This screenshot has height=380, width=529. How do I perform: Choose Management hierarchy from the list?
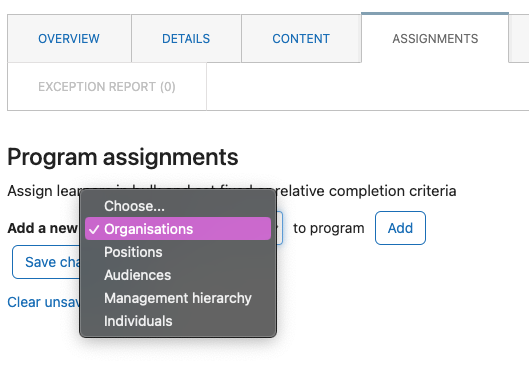[178, 298]
